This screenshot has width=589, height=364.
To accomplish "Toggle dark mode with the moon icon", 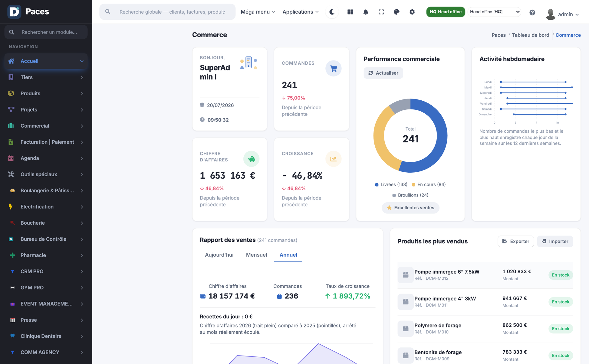I will click(332, 12).
